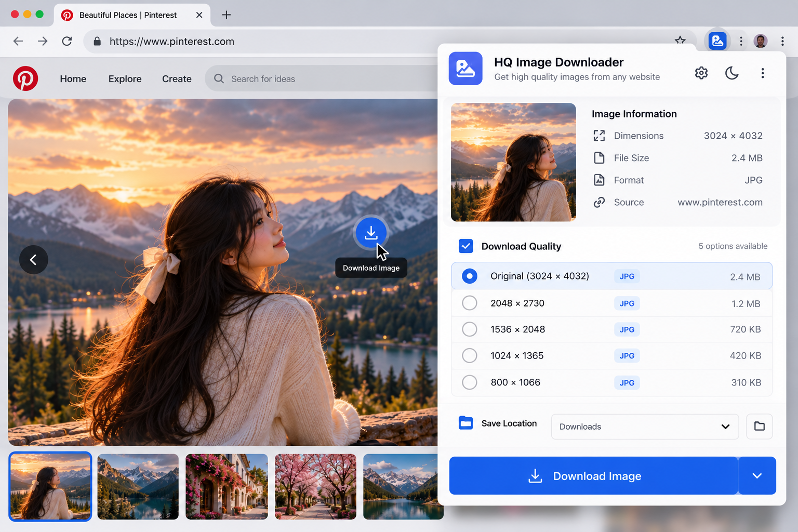Open the HQ Image Downloader extension icon in toolbar
This screenshot has height=532, width=798.
[717, 41]
